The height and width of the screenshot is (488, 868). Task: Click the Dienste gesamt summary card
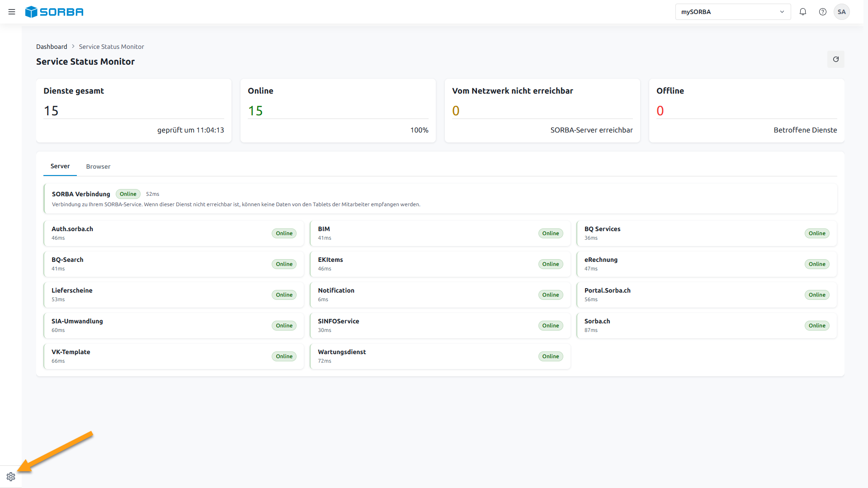pos(134,111)
